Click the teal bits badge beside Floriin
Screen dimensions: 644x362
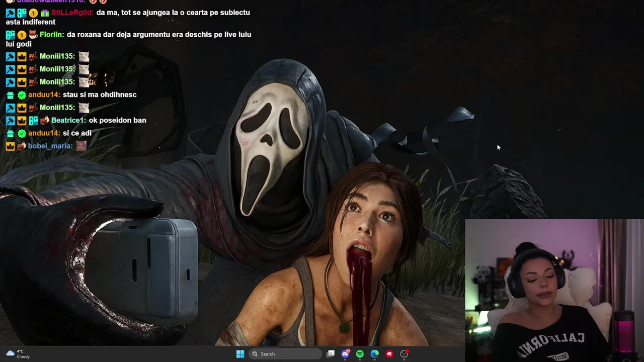10,35
